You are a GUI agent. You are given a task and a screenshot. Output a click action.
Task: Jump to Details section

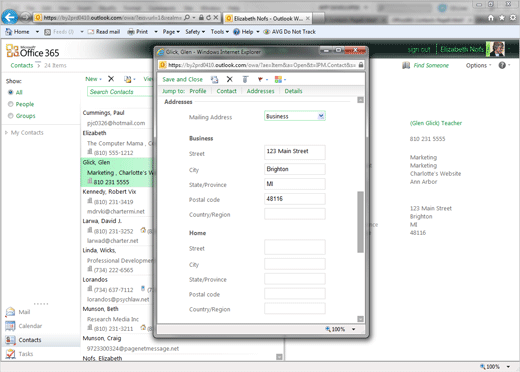(293, 91)
